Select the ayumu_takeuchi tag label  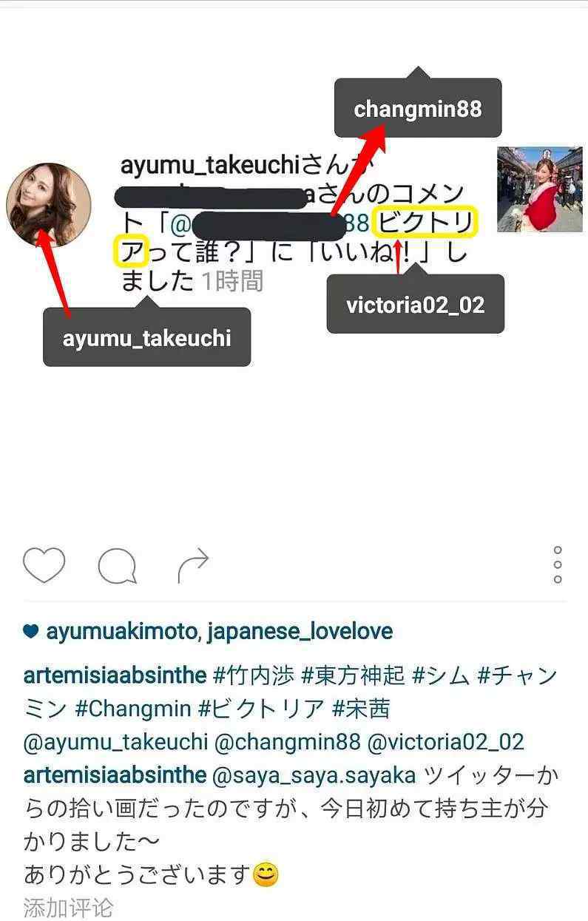tap(146, 337)
